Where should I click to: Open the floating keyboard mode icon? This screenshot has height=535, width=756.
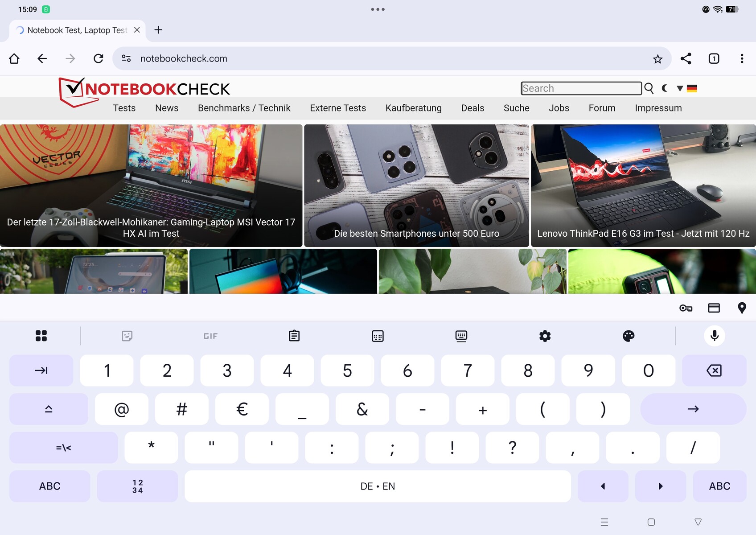(x=461, y=336)
